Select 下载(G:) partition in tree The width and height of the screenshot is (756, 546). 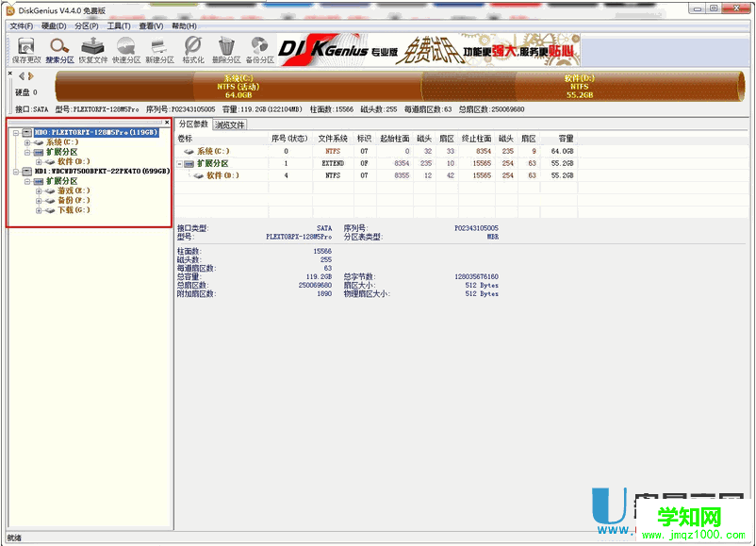click(74, 209)
